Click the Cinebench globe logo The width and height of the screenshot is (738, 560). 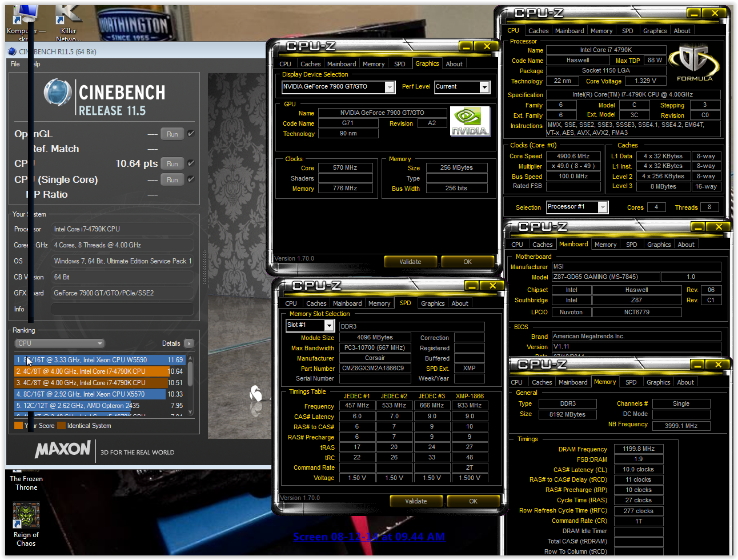[x=58, y=93]
